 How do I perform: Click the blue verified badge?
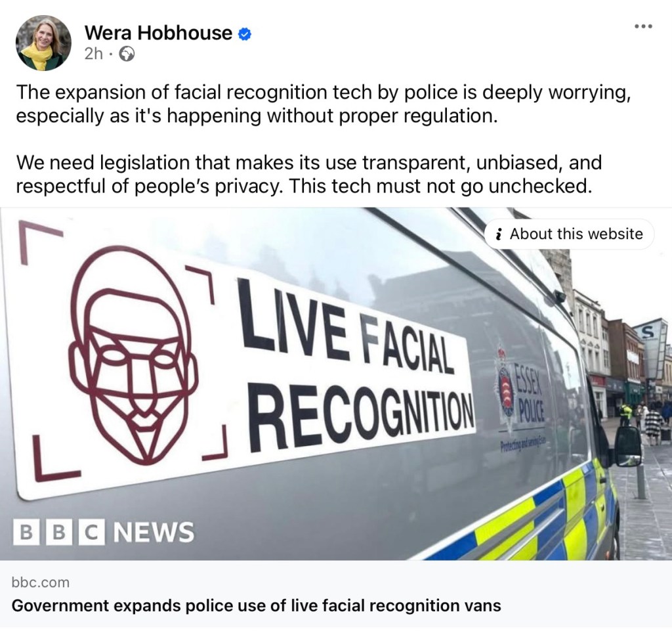245,33
